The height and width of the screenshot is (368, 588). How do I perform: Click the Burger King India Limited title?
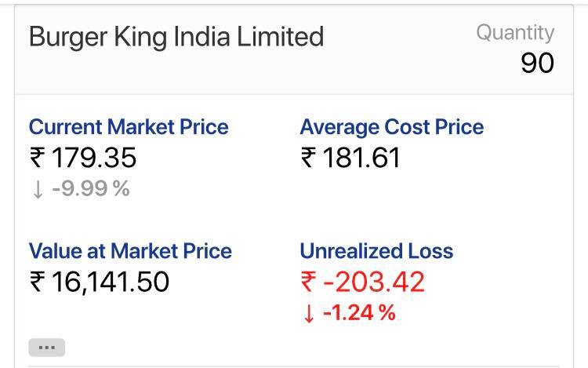(x=176, y=37)
